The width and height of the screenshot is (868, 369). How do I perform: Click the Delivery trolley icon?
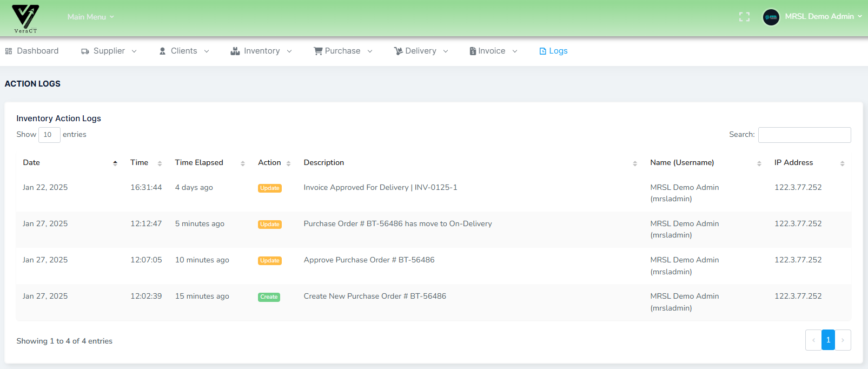point(398,51)
